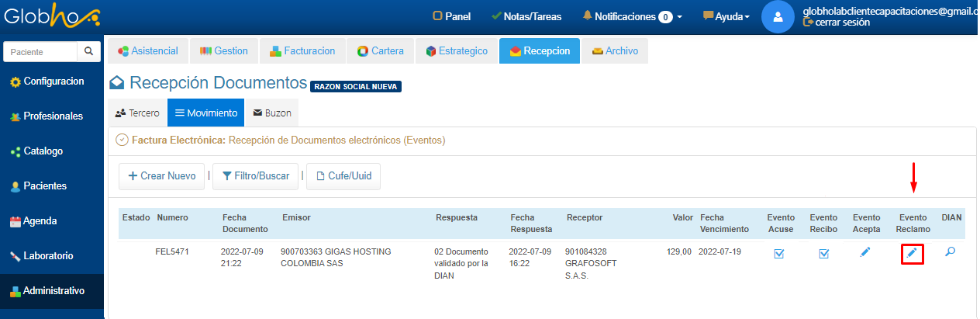Click the Evento Reclamo pencil icon
Image resolution: width=980 pixels, height=319 pixels.
(x=912, y=253)
